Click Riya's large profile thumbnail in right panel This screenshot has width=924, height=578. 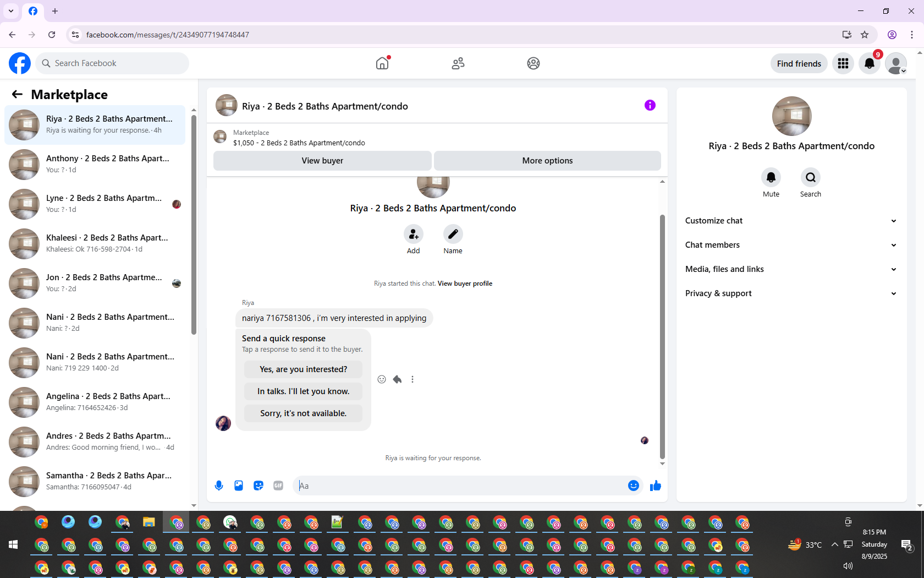(791, 116)
